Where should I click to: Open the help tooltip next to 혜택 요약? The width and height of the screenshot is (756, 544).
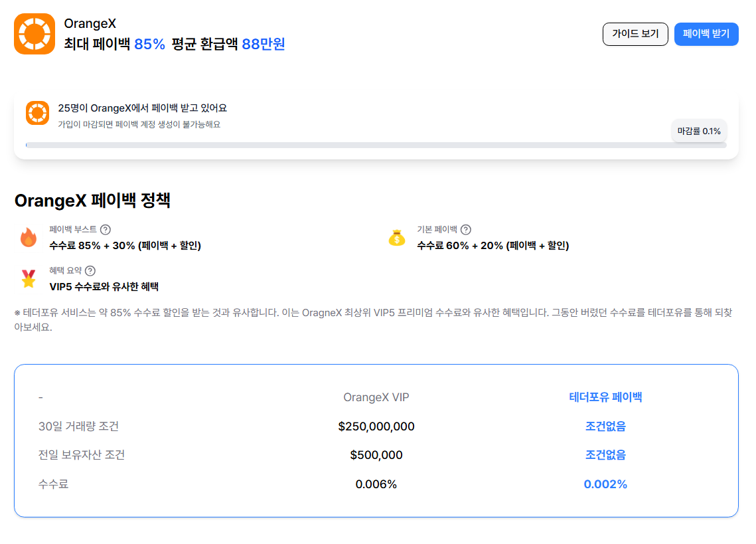pos(90,271)
